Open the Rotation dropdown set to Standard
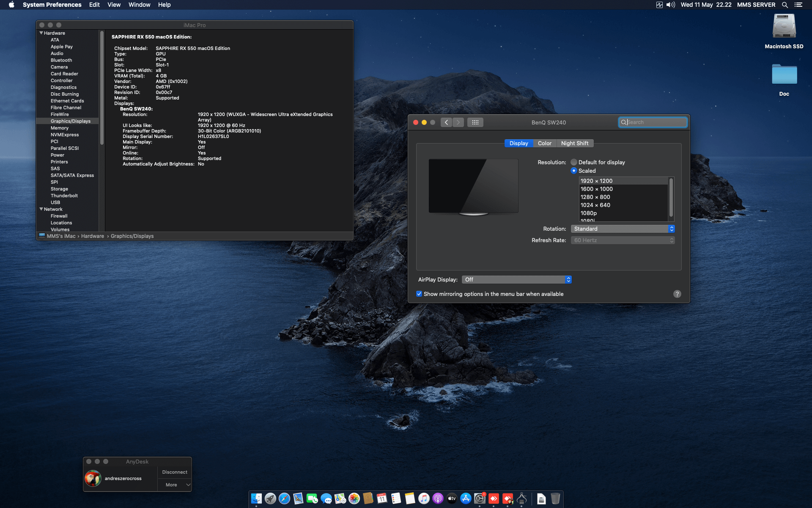 [x=622, y=229]
